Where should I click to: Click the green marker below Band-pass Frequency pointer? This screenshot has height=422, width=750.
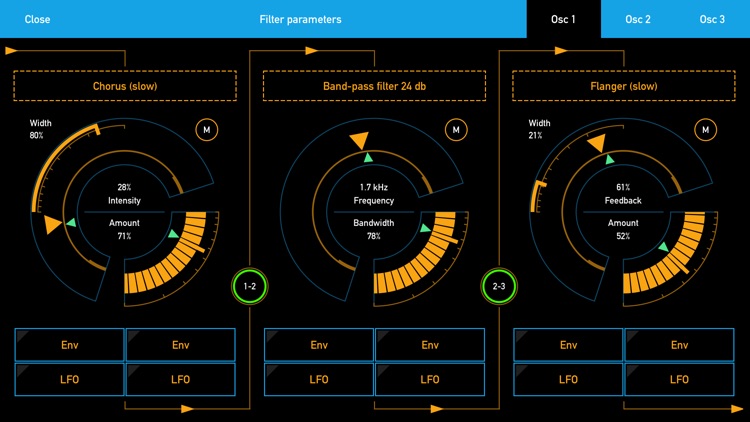coord(368,157)
